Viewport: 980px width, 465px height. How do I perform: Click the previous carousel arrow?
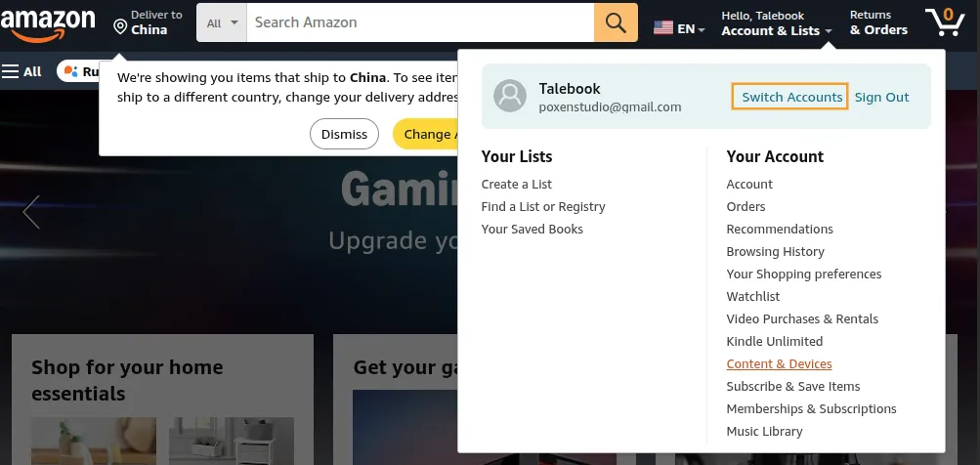coord(31,212)
